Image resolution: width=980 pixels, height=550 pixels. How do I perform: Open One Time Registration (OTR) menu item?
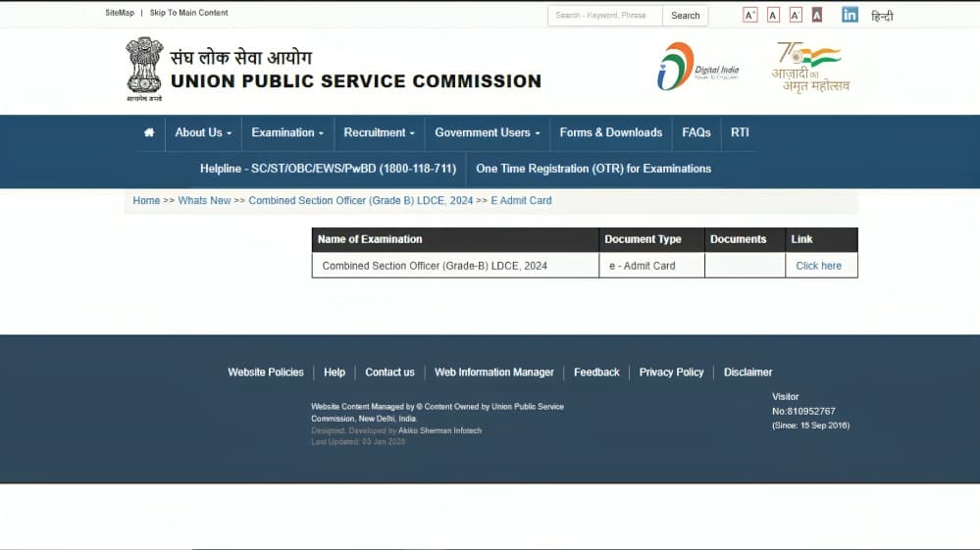593,169
